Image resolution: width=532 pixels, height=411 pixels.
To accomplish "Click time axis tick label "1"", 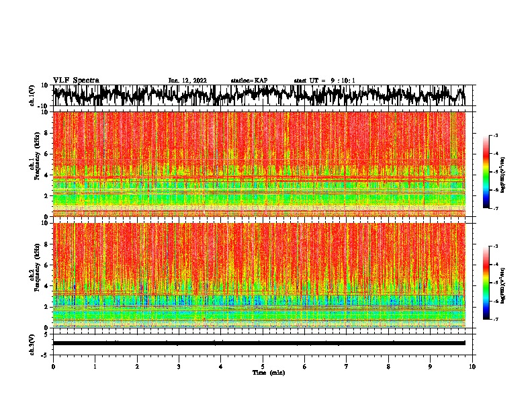I will tap(95, 367).
